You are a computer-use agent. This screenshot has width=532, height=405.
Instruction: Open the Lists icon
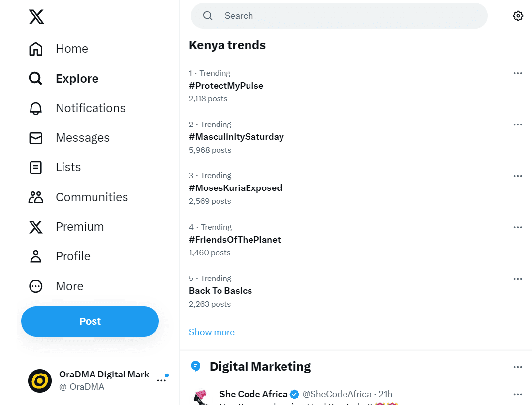pyautogui.click(x=35, y=168)
